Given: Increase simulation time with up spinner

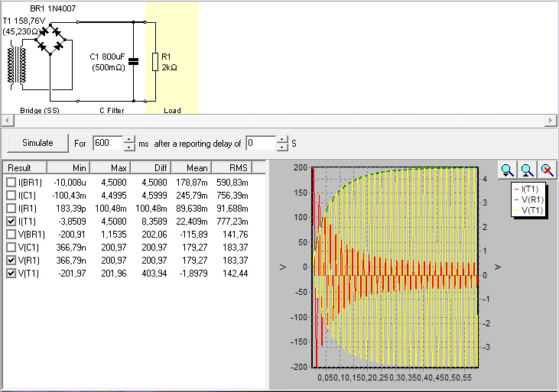Looking at the screenshot, I should click(x=129, y=139).
